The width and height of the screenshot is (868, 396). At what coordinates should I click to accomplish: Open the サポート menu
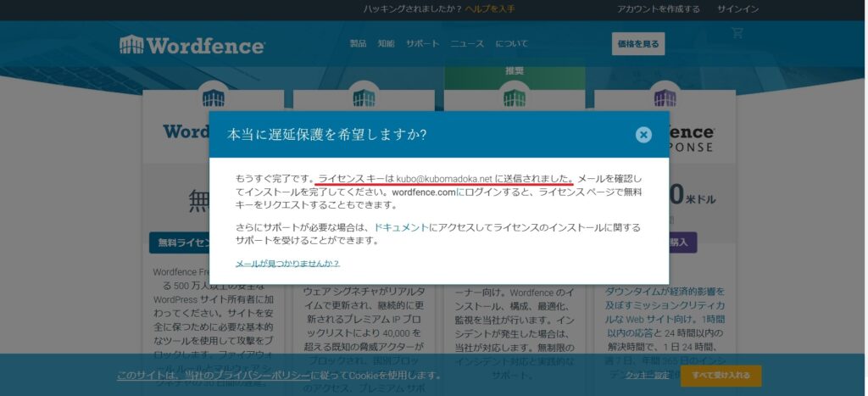(x=422, y=44)
